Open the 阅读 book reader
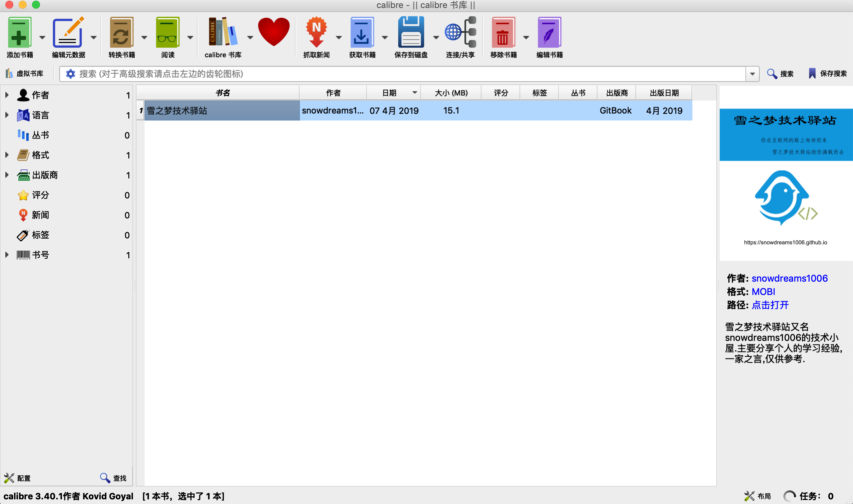This screenshot has height=504, width=853. (x=167, y=32)
